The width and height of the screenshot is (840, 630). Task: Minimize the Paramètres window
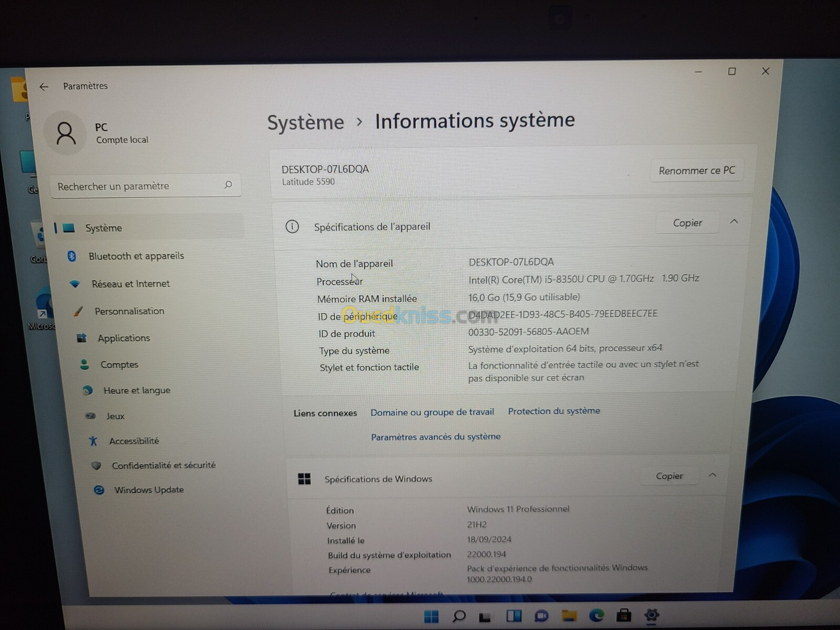coord(698,72)
